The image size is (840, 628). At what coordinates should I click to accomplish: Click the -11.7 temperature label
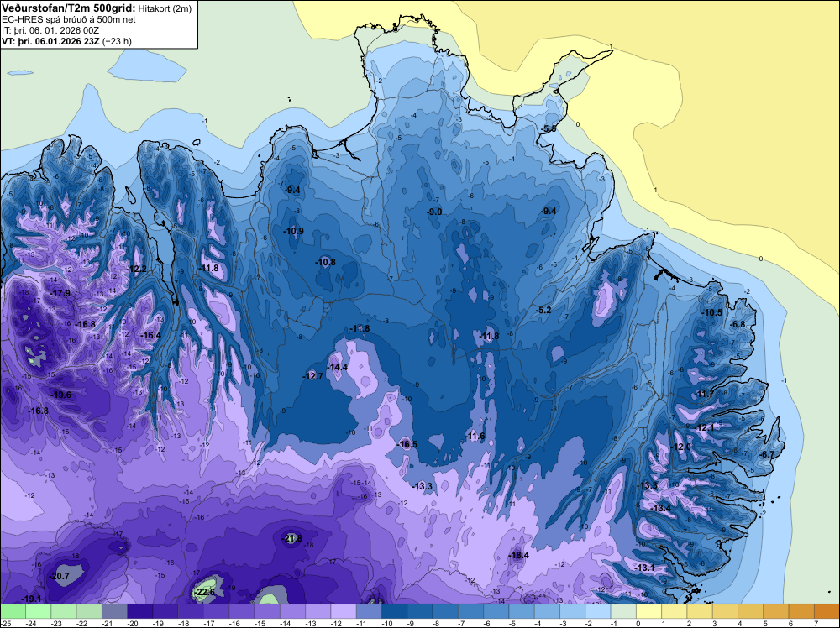click(x=705, y=394)
